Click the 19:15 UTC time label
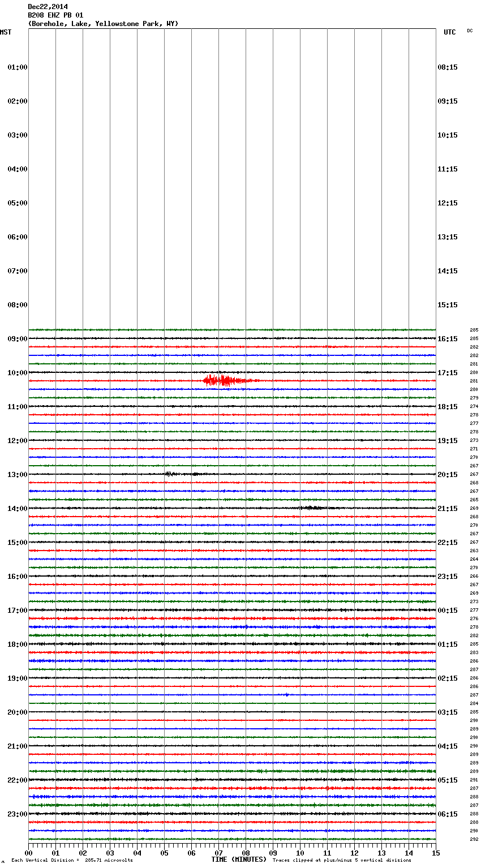 click(448, 441)
